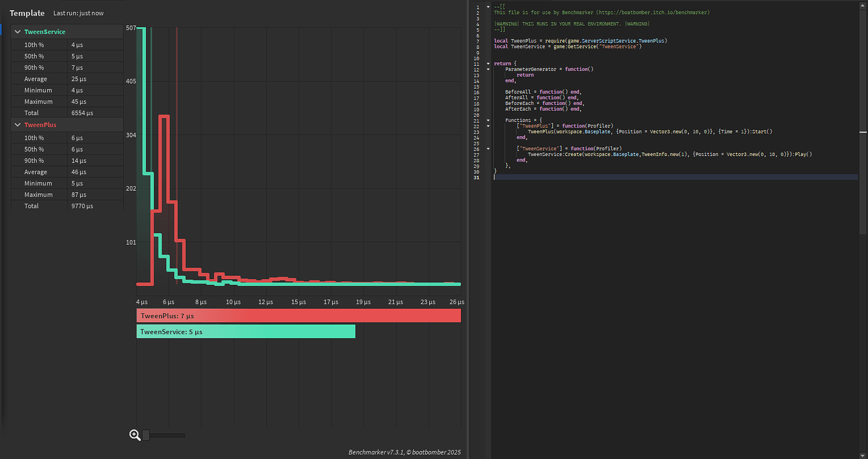Click the "21 µs" x-axis label

tap(396, 302)
